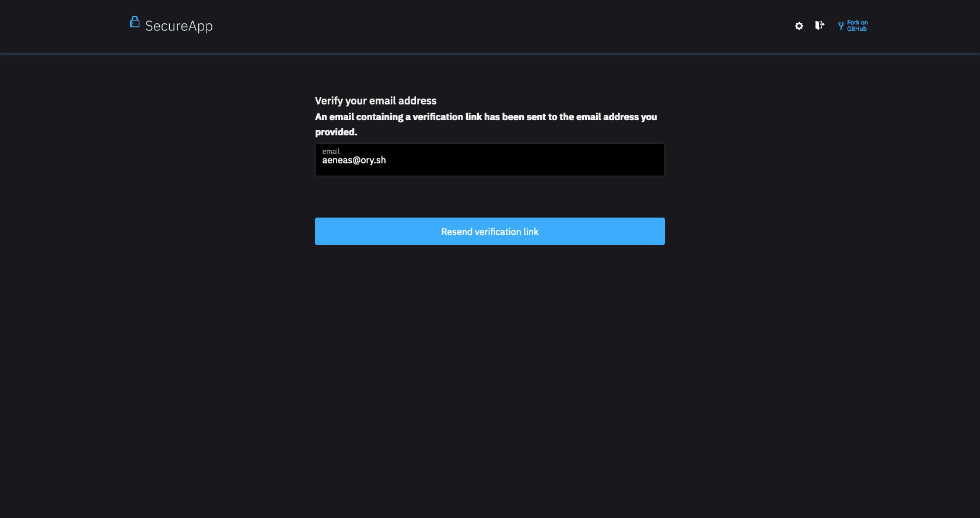Focus the email input field
Viewport: 980px width, 518px height.
point(490,160)
